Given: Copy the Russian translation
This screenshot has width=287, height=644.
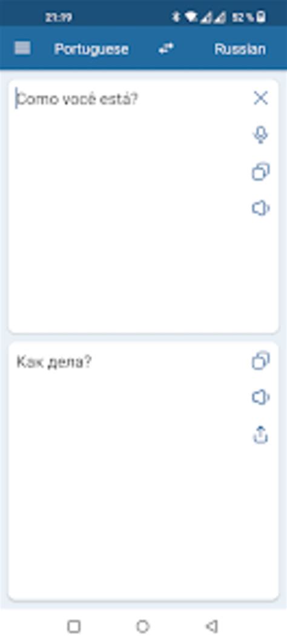Looking at the screenshot, I should 261,361.
